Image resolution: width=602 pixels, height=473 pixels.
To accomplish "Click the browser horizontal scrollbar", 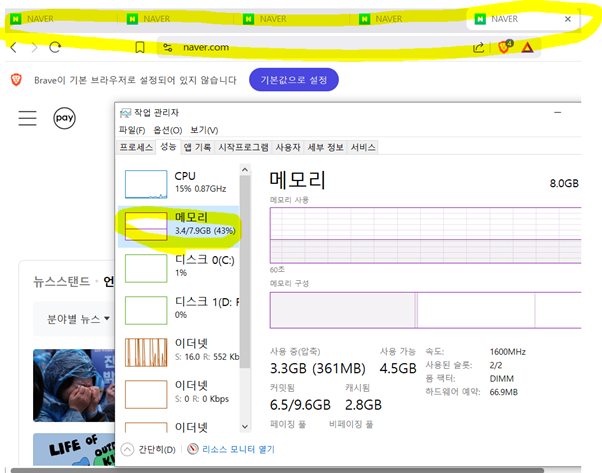I will click(277, 470).
